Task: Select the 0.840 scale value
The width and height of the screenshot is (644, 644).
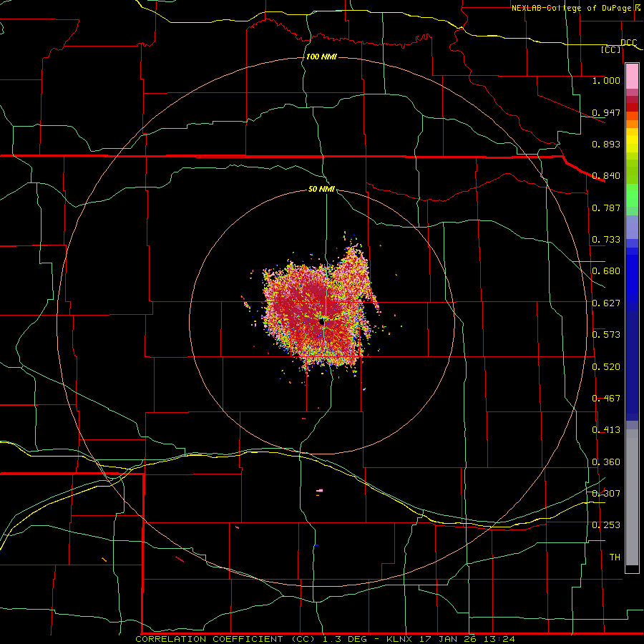Action: click(606, 176)
